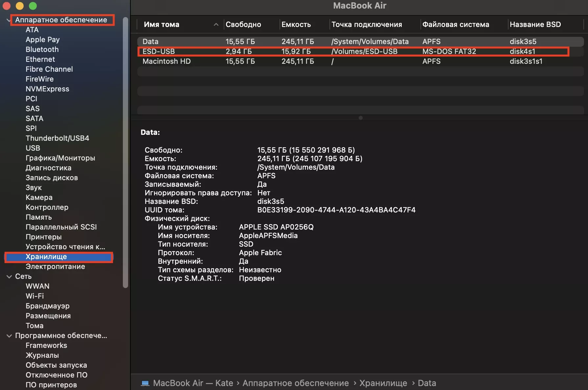The image size is (588, 390).
Task: Open Диагностика entry
Action: (49, 168)
